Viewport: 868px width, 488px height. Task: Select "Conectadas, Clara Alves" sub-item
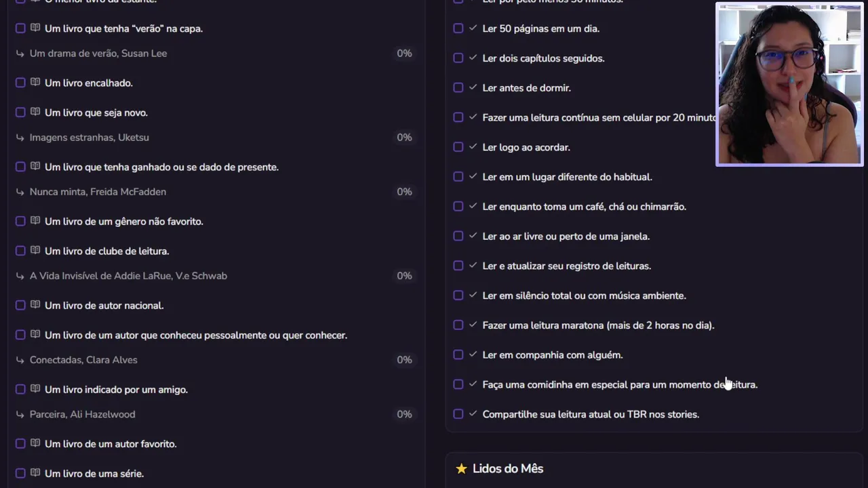point(83,360)
